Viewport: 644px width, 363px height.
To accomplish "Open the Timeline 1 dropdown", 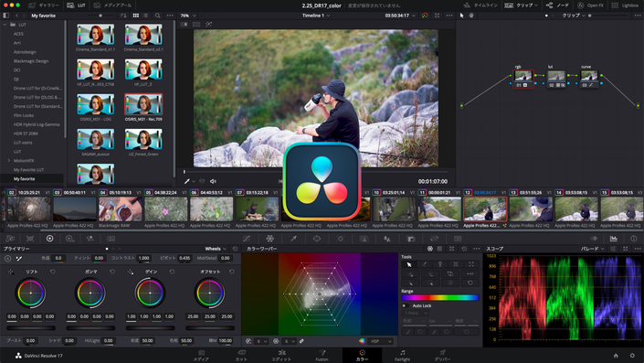I will [316, 16].
